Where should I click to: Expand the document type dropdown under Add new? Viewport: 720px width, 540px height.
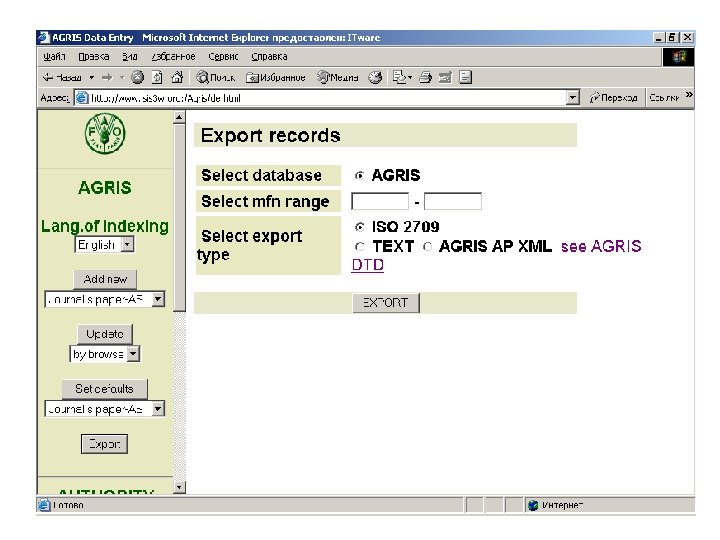click(158, 299)
